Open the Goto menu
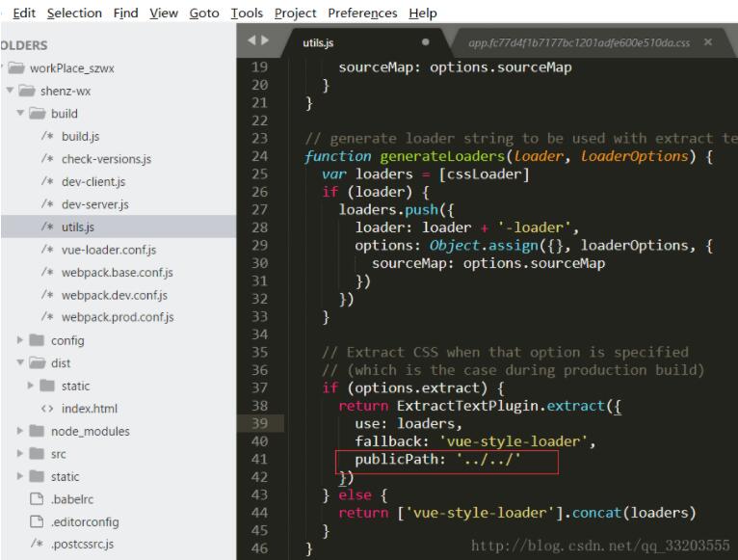This screenshot has width=738, height=560. click(x=204, y=13)
